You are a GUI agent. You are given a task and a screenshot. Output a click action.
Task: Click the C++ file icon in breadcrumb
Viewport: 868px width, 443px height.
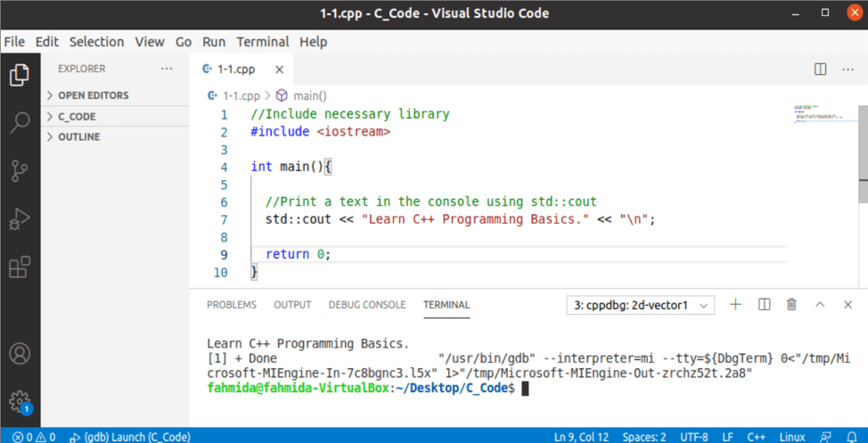coord(211,95)
